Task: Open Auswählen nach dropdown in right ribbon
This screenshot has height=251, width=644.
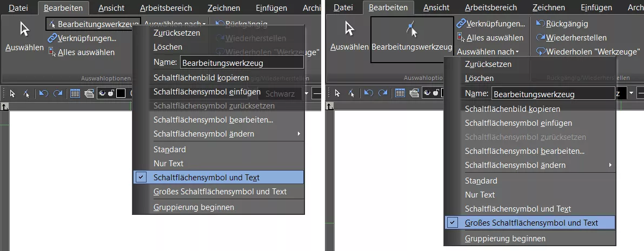Action: point(488,52)
